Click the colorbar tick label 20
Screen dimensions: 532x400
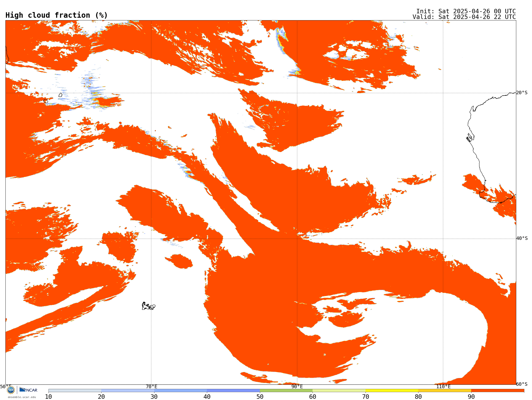pyautogui.click(x=101, y=397)
